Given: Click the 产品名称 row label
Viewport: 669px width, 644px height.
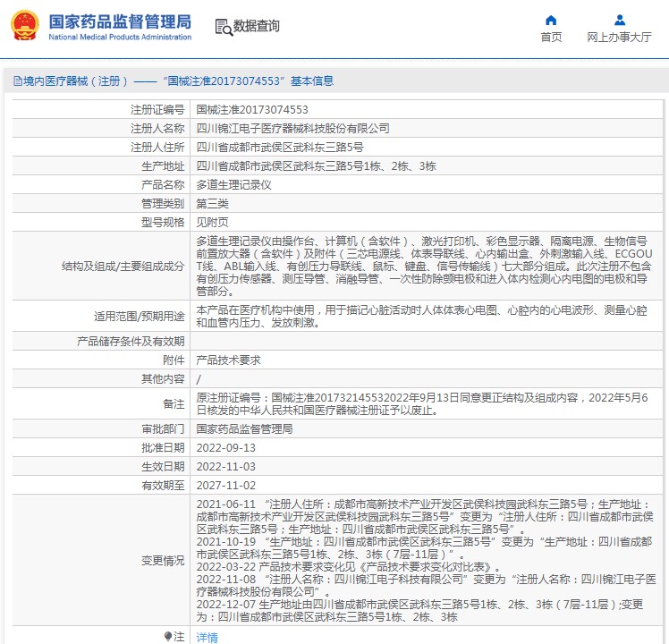Looking at the screenshot, I should (163, 185).
